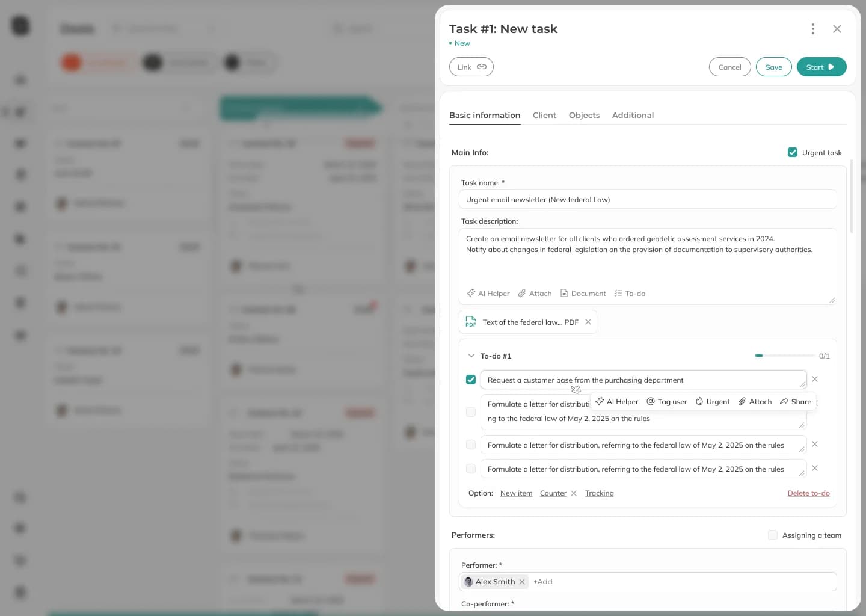Add a To-do list from description toolbar
The width and height of the screenshot is (866, 616).
(629, 294)
